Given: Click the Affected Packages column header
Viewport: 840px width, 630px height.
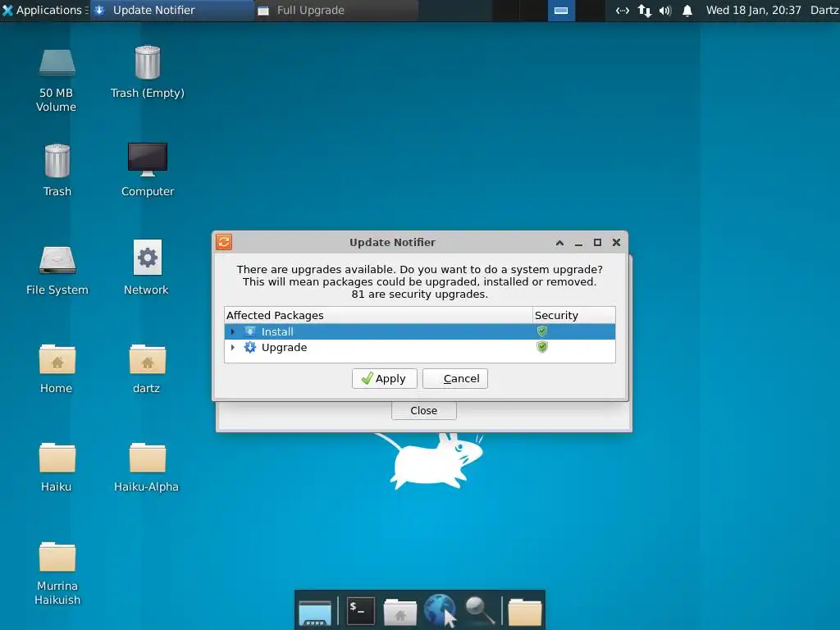Looking at the screenshot, I should click(x=378, y=315).
